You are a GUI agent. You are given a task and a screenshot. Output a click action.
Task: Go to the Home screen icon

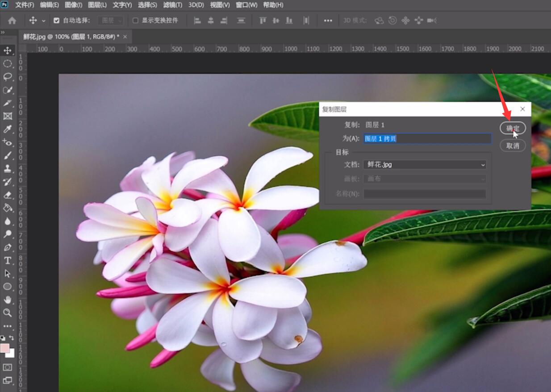[x=12, y=21]
